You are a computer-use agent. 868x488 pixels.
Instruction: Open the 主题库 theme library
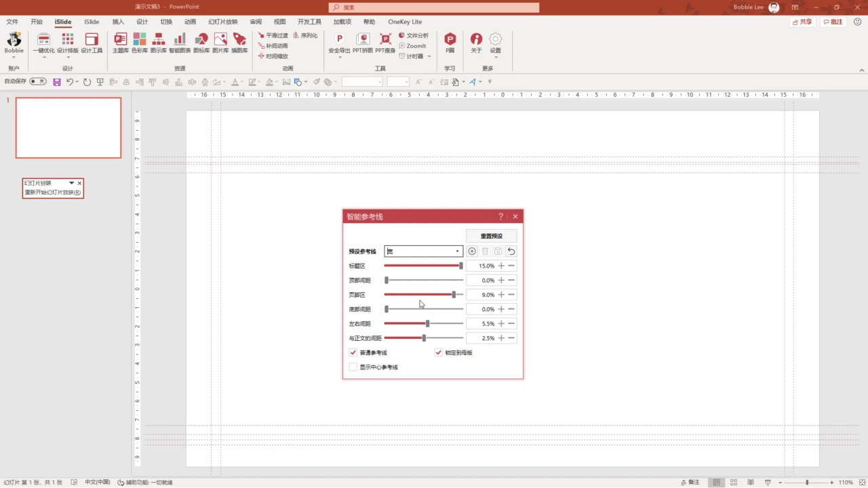[121, 43]
